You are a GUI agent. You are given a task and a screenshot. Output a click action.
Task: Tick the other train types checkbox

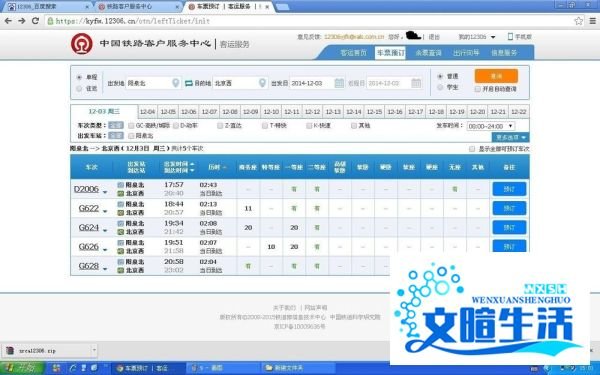(354, 126)
